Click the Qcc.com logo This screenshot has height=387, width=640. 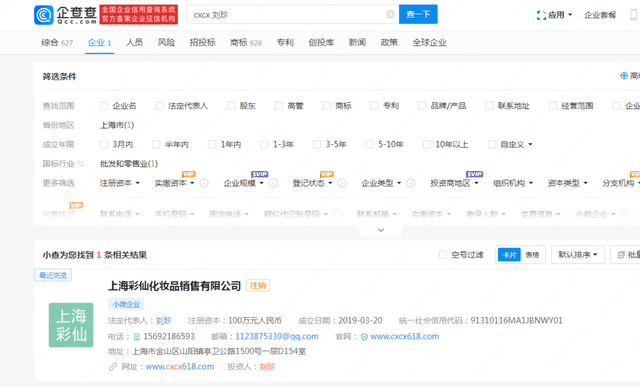[66, 15]
